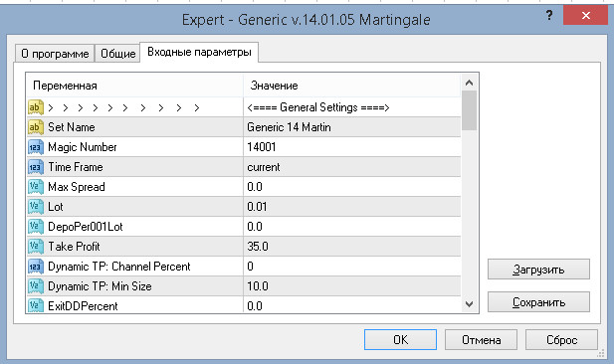
Task: Click the string icon next to Set Name
Action: (x=35, y=127)
